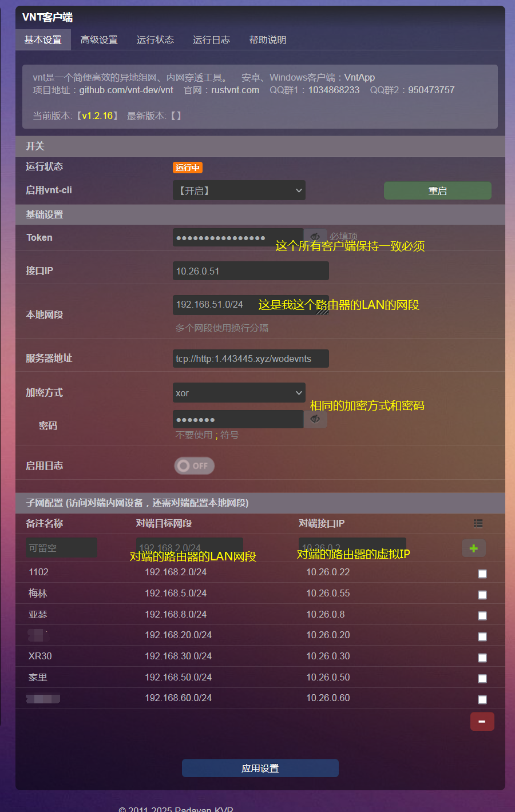Reveal password using the eye icon
The width and height of the screenshot is (515, 812).
(x=315, y=419)
